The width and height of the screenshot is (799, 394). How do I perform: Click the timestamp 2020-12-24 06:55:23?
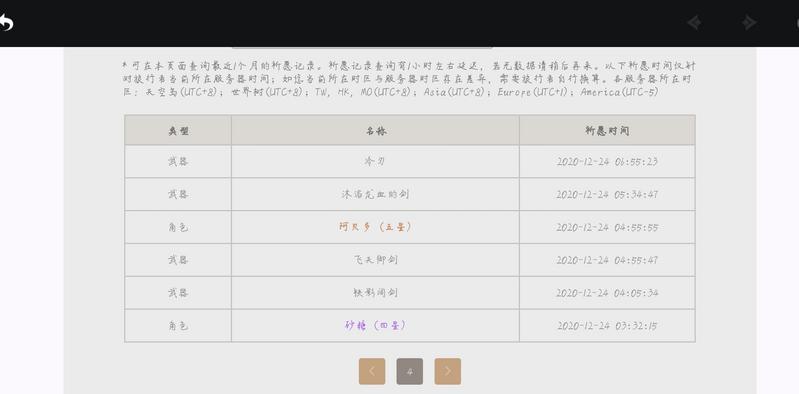pos(607,162)
